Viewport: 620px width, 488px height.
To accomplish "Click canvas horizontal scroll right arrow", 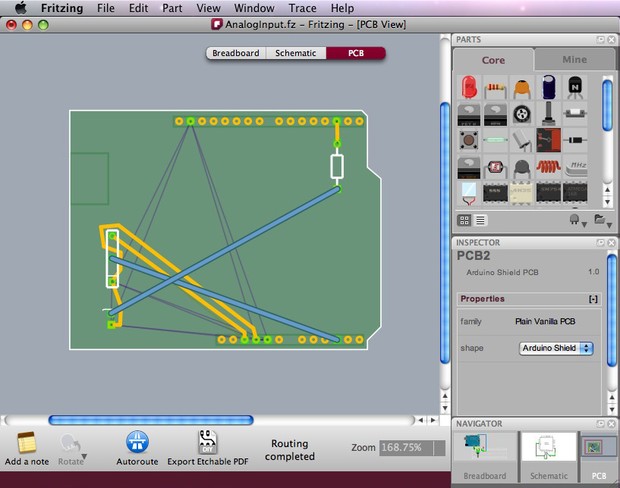I will pos(433,420).
